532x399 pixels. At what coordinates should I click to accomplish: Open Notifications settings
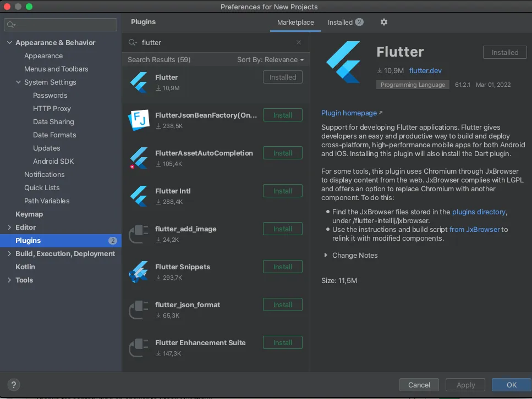45,175
